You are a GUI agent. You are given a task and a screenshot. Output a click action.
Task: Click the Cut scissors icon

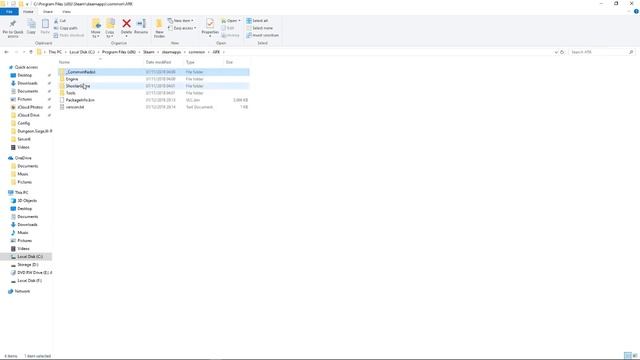56,20
